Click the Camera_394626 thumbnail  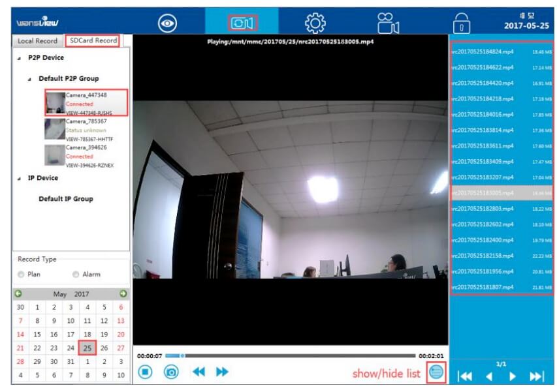point(55,155)
